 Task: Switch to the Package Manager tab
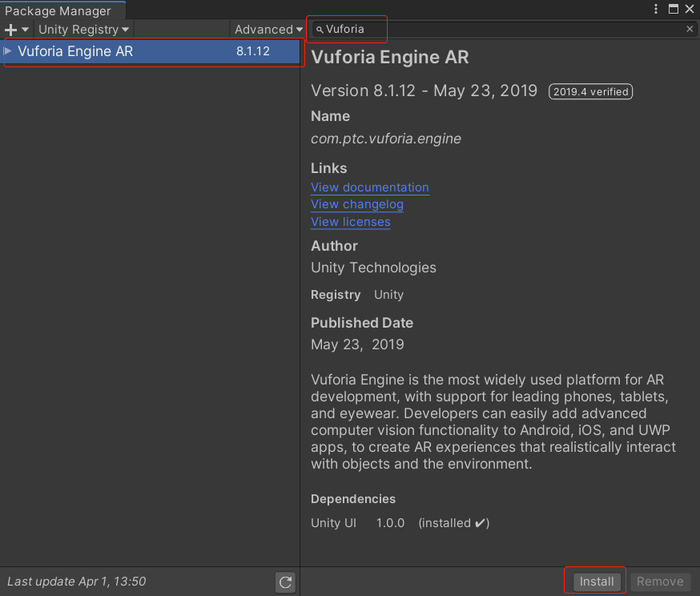[x=58, y=11]
